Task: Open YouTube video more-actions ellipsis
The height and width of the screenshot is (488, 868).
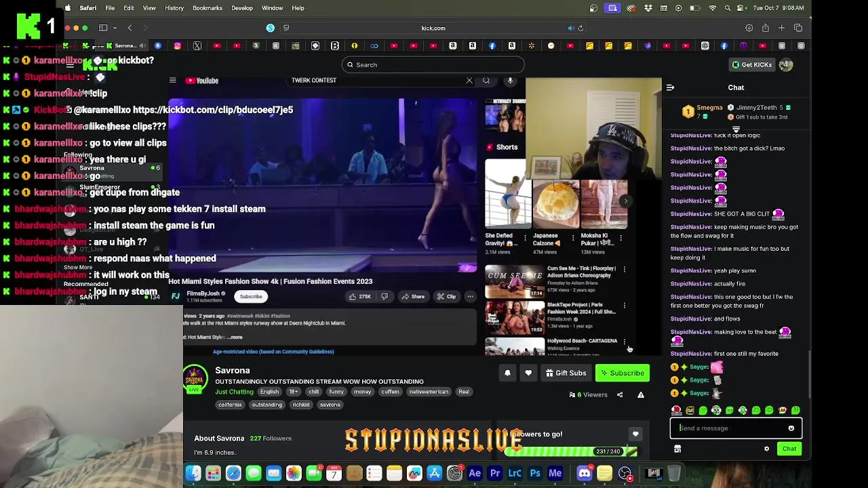Action: tap(470, 296)
